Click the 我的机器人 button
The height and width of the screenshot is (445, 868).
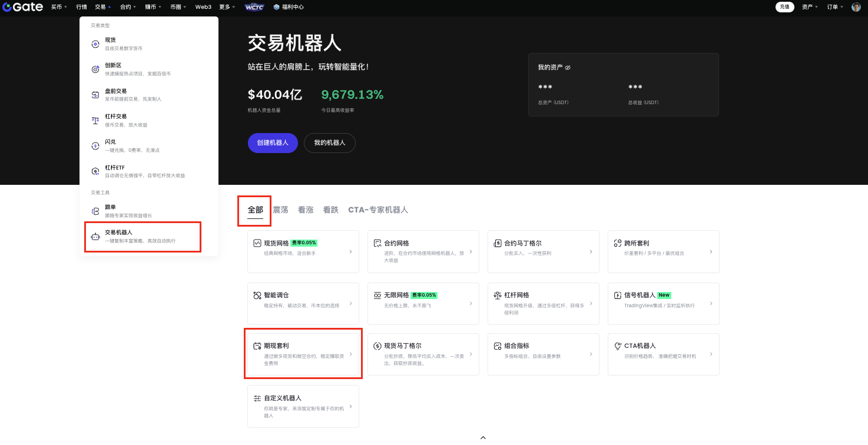pos(329,143)
